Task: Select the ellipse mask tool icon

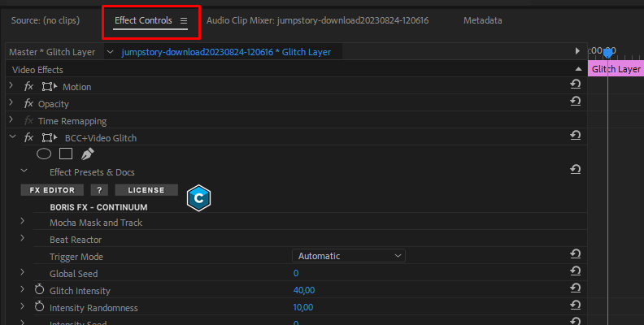Action: (44, 154)
